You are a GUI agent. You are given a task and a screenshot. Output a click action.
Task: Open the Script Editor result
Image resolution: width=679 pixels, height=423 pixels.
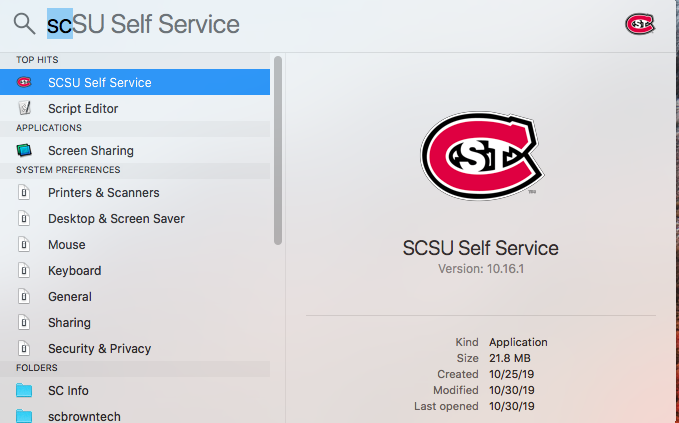[135, 108]
